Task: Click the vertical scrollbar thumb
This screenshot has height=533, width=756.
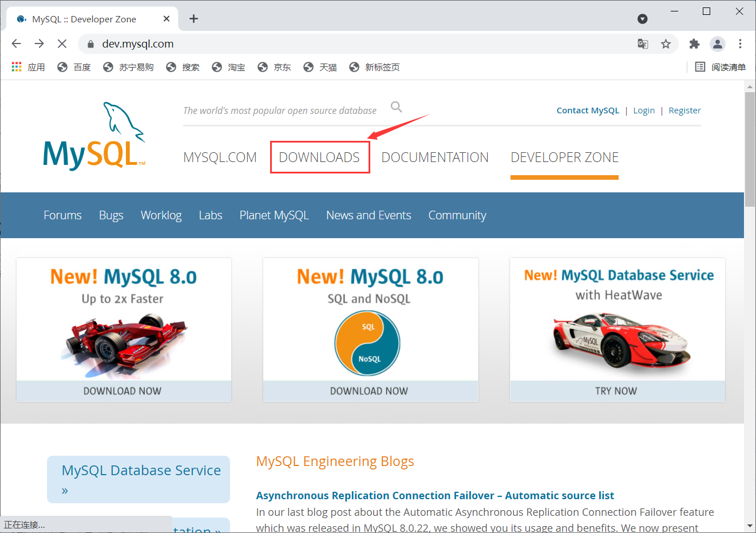Action: point(750,149)
